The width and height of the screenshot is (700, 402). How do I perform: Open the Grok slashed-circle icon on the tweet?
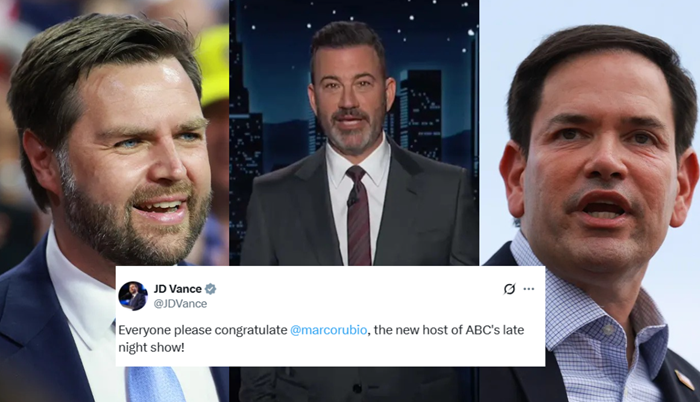click(509, 289)
